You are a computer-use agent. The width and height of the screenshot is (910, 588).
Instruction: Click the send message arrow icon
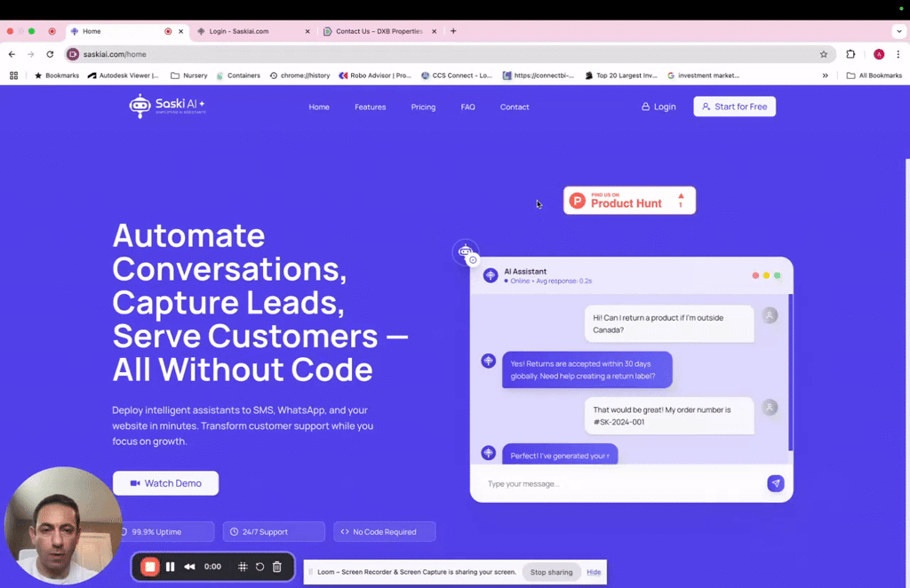click(x=775, y=483)
